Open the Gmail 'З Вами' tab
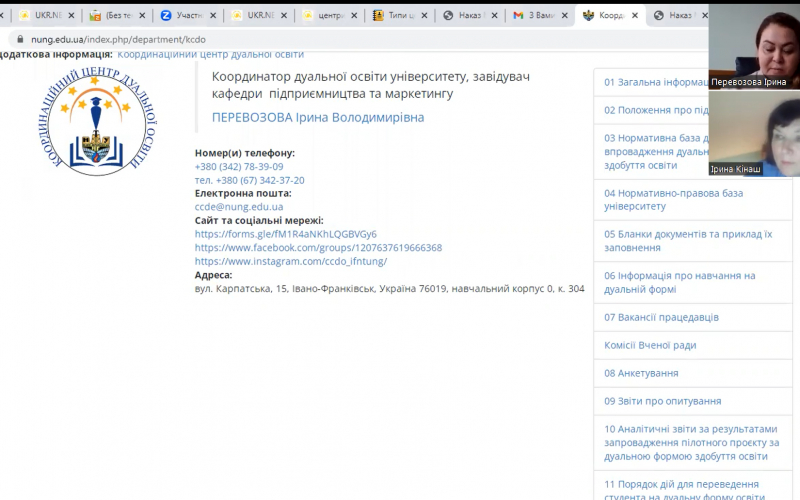 tap(540, 15)
